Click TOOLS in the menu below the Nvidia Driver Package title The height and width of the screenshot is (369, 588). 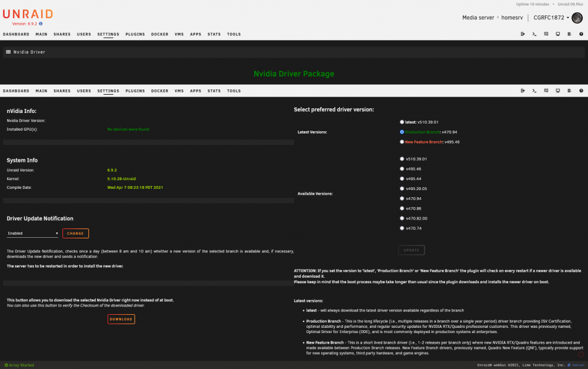point(233,91)
